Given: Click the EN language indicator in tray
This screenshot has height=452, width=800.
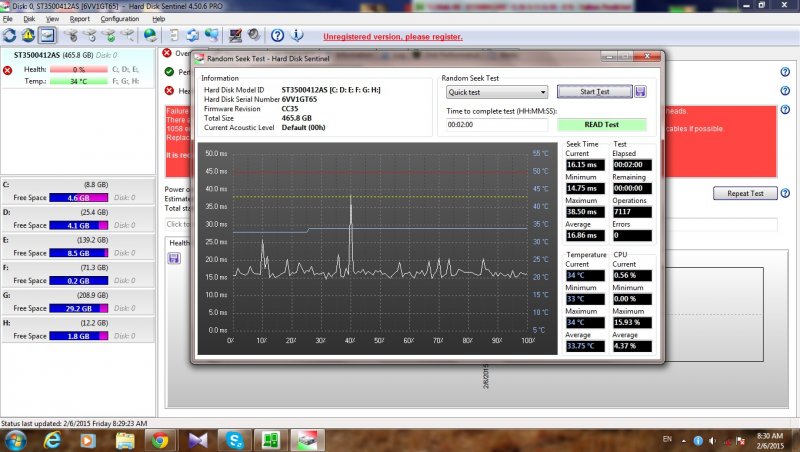Looking at the screenshot, I should [x=667, y=439].
